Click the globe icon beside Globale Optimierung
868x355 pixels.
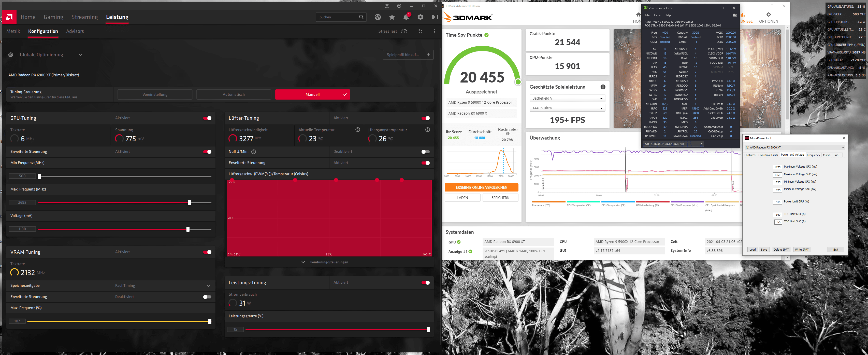[x=11, y=55]
